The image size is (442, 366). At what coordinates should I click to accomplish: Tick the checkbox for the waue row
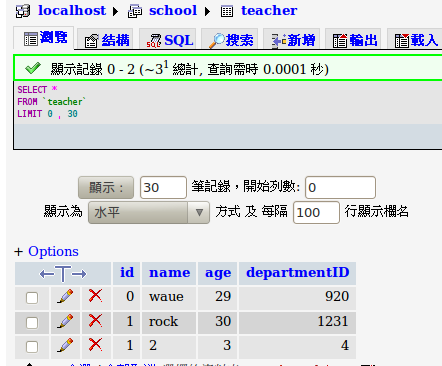click(x=32, y=298)
